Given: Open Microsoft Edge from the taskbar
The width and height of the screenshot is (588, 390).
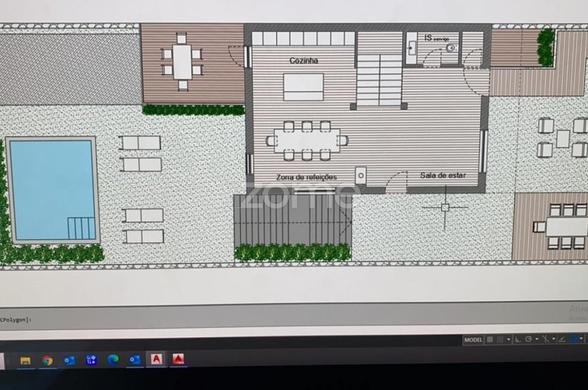Looking at the screenshot, I should tap(112, 360).
